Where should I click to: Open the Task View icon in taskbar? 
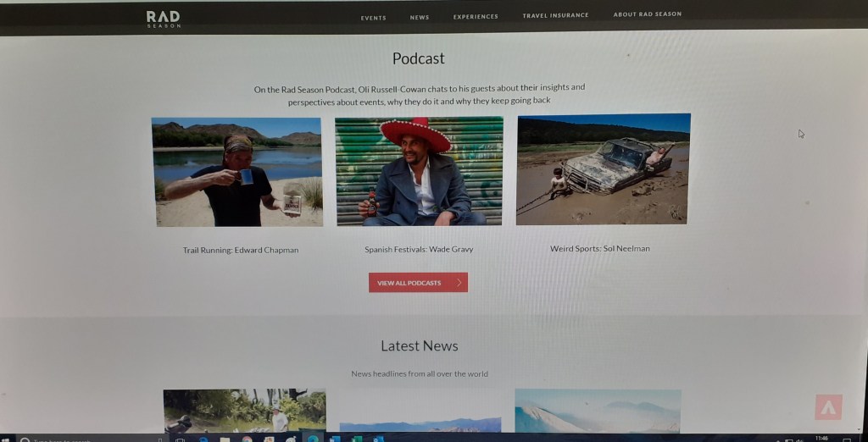(x=181, y=439)
